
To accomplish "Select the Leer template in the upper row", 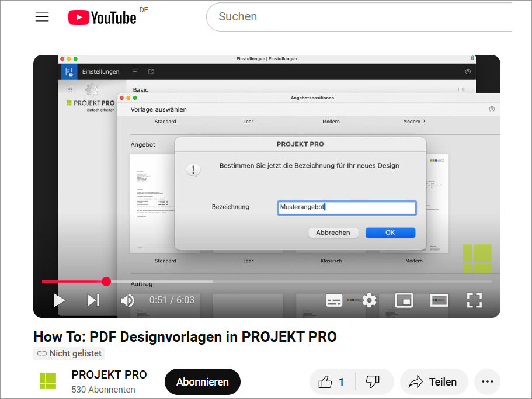I will [x=248, y=122].
